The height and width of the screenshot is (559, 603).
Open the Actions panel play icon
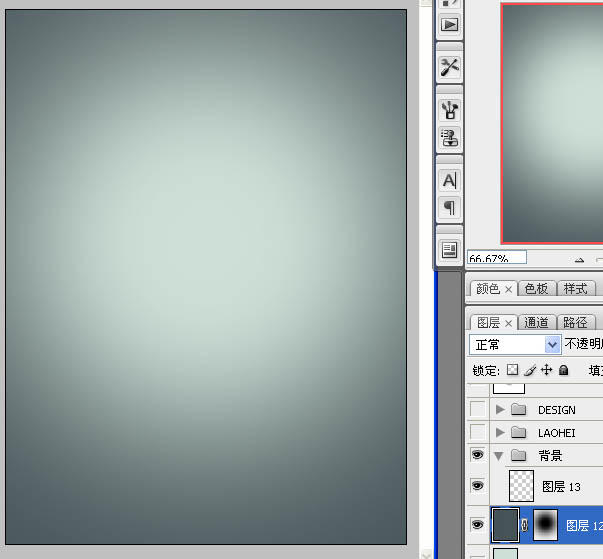coord(450,25)
